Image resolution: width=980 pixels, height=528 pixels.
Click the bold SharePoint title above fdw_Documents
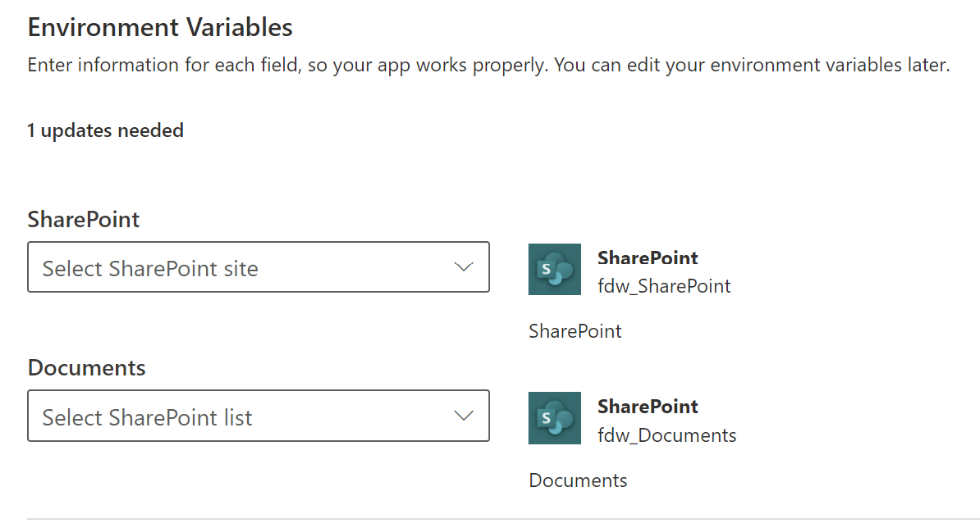[x=647, y=406]
